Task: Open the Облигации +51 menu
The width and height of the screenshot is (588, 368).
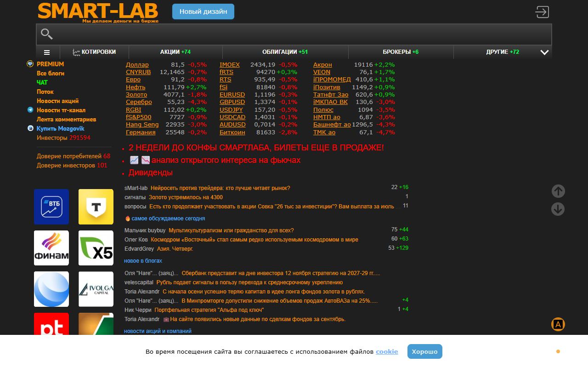Action: point(285,52)
